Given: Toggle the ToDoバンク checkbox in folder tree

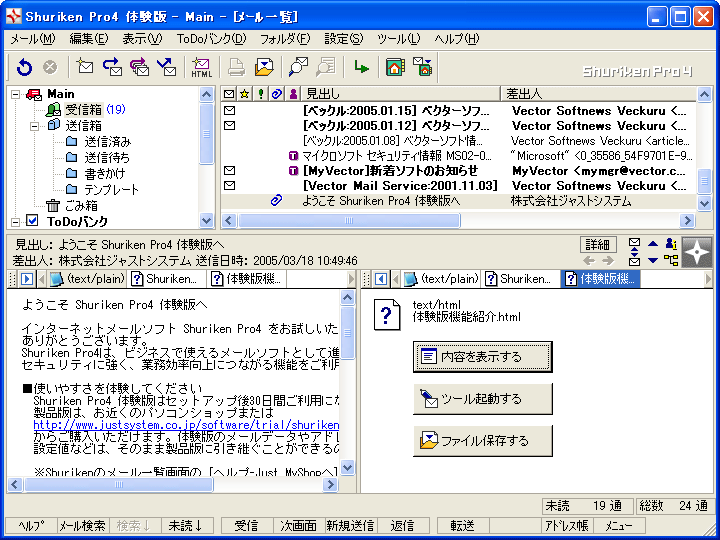Looking at the screenshot, I should (x=32, y=220).
